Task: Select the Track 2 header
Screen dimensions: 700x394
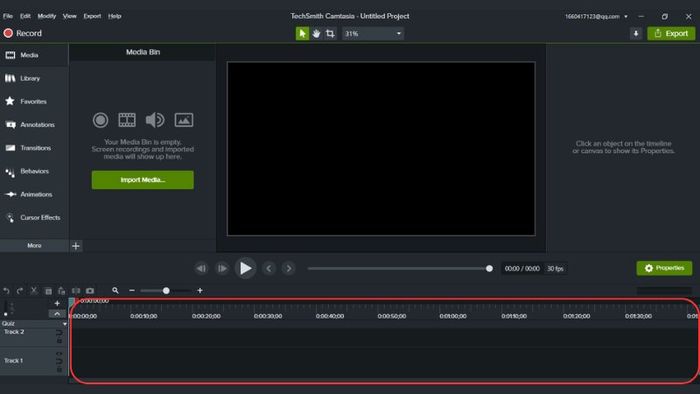Action: click(34, 337)
